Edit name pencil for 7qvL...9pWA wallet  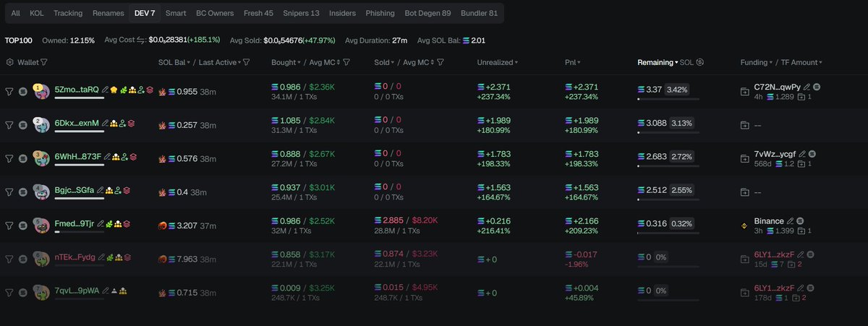click(106, 290)
